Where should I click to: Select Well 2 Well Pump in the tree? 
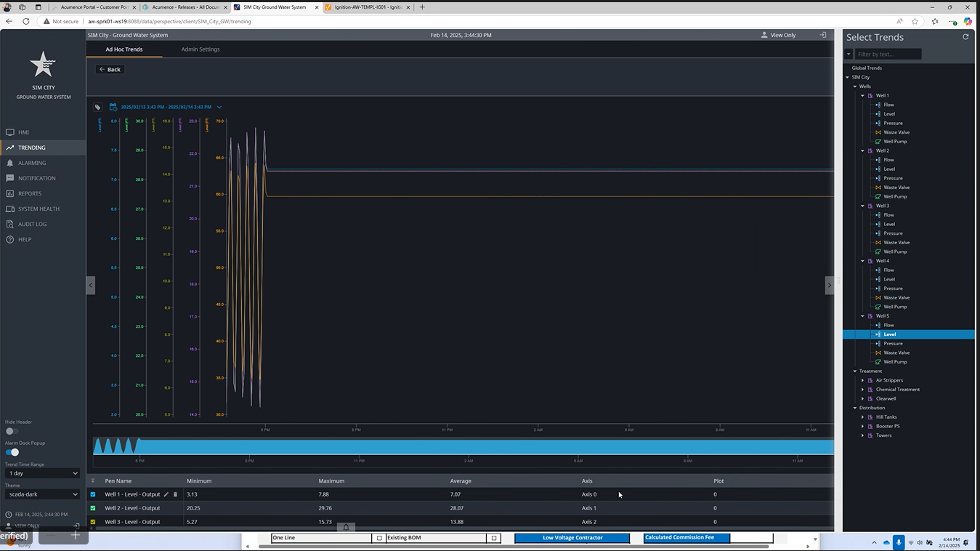(x=894, y=196)
